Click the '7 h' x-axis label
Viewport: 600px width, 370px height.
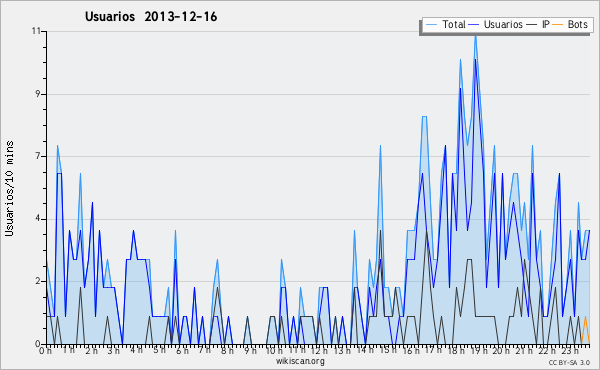click(204, 350)
